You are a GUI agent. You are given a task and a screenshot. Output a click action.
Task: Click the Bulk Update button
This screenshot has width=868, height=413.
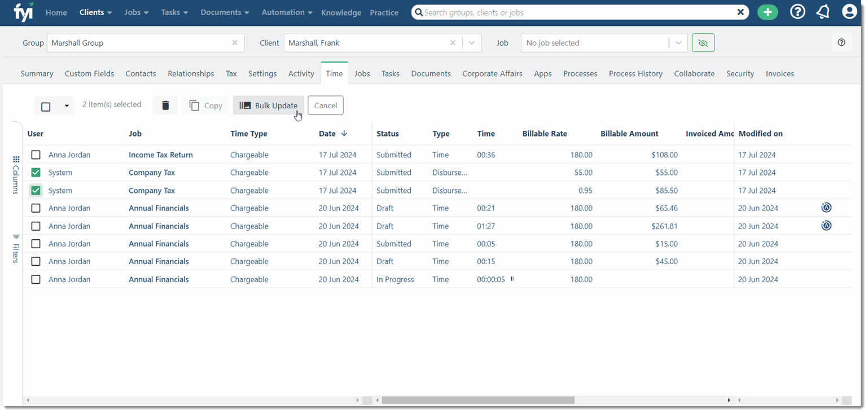[269, 106]
